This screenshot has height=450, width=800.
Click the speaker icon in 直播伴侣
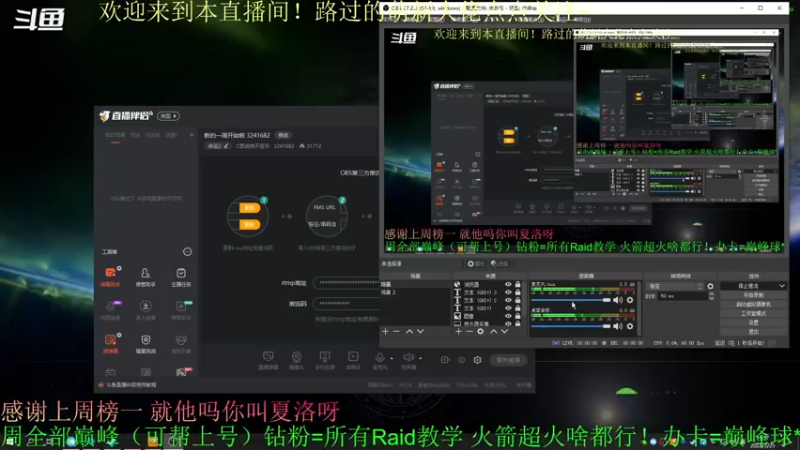408,358
